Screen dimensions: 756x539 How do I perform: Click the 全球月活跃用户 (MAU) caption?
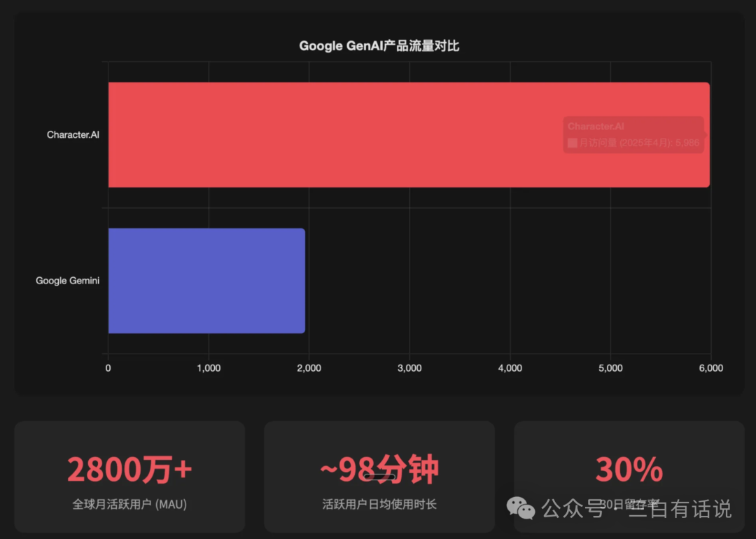tap(129, 504)
